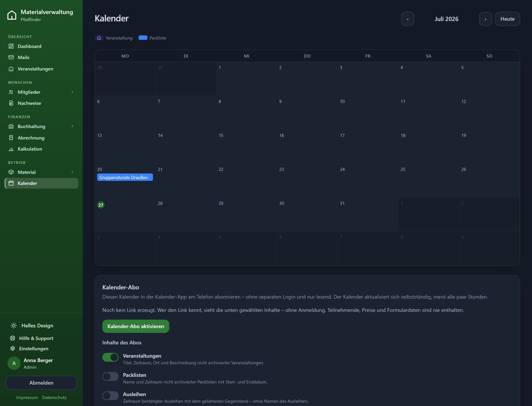Expand the Material submenu chevron
Viewport: 532px width, 406px height.
point(72,172)
